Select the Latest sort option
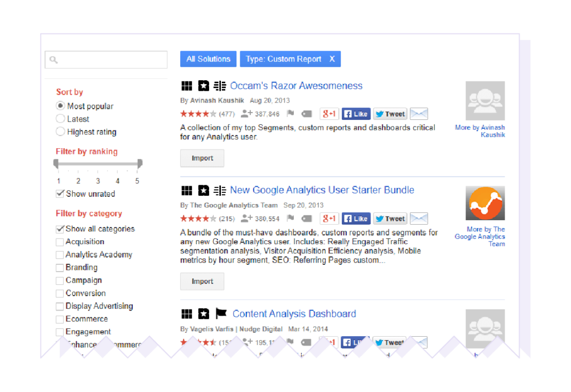 click(x=60, y=119)
